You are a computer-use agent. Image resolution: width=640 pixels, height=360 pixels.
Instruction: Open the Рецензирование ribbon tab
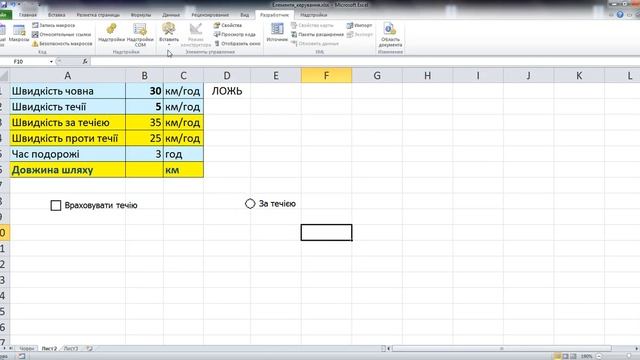[x=210, y=15]
